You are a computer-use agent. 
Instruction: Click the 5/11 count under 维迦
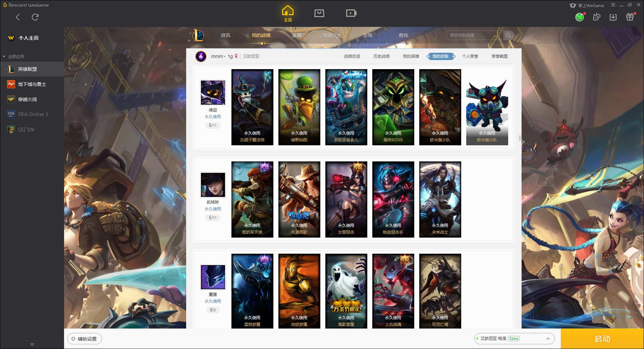pyautogui.click(x=213, y=126)
